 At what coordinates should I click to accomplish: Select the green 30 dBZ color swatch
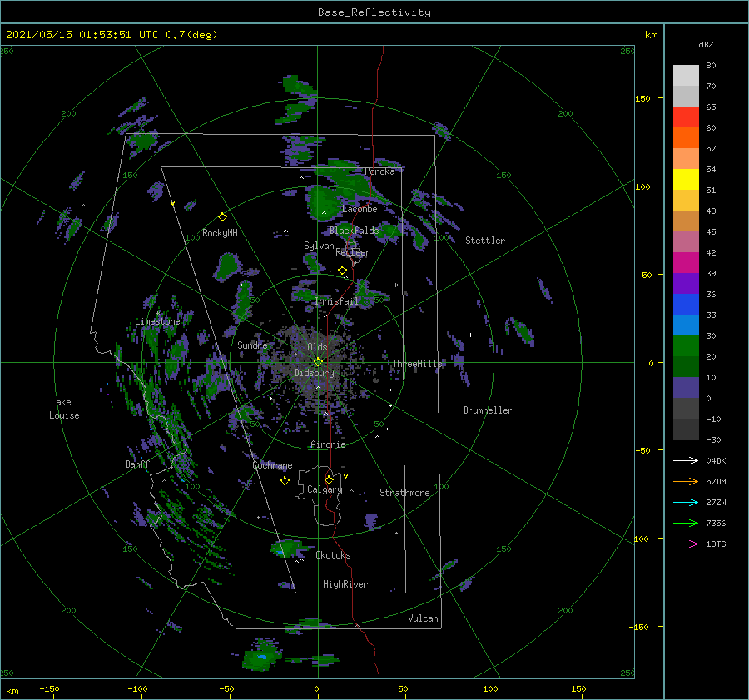[x=686, y=346]
